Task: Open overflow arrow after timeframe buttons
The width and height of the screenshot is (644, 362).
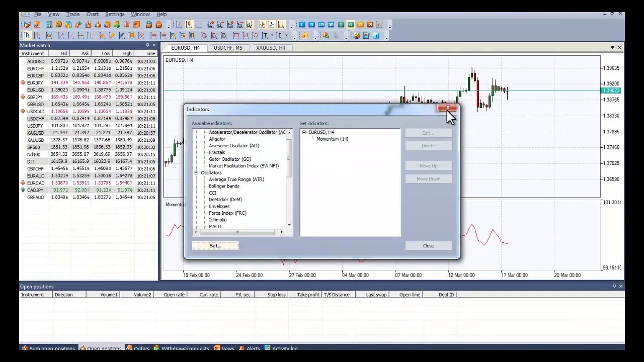Action: click(389, 26)
